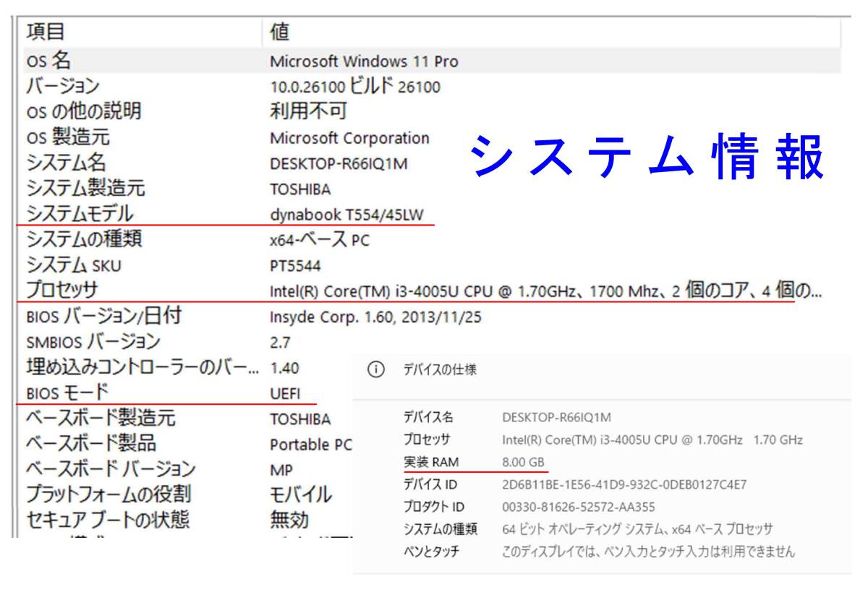Click the 値 column header
Screen dimensions: 868x613
(x=280, y=31)
